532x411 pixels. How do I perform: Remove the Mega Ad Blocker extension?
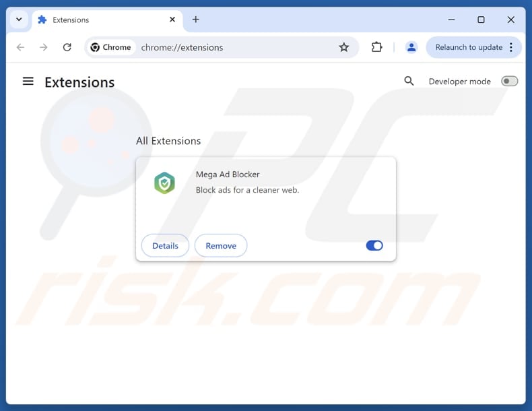pos(221,245)
